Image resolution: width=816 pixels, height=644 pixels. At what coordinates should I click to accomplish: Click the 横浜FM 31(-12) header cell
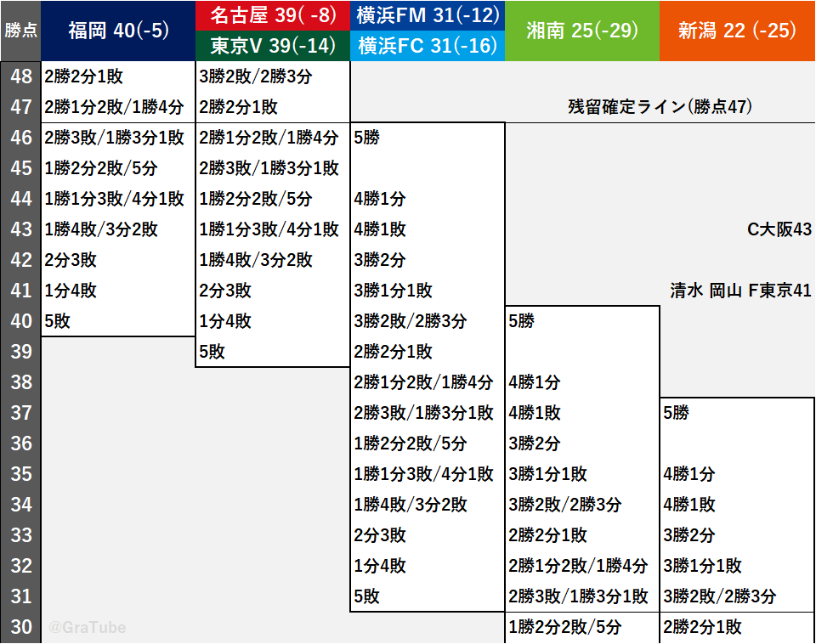tap(427, 15)
